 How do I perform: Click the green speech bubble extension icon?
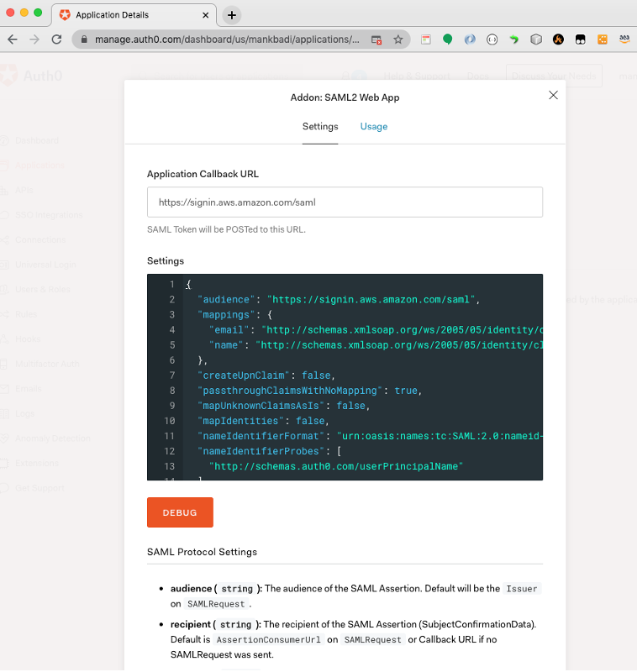click(x=448, y=39)
